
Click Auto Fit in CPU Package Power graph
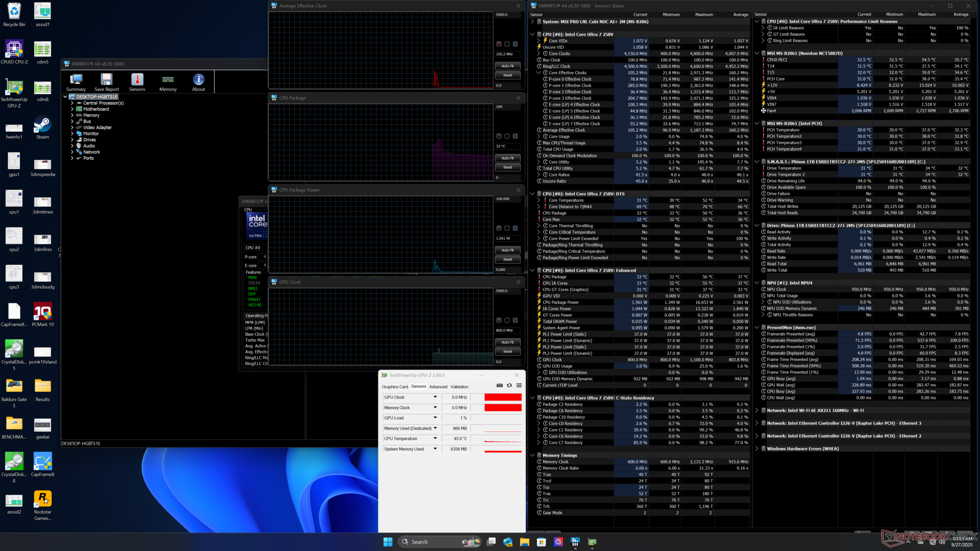coord(507,250)
